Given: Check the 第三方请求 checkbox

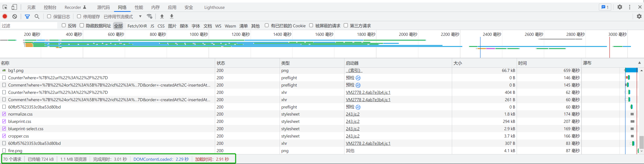Looking at the screenshot, I should click(x=346, y=25).
